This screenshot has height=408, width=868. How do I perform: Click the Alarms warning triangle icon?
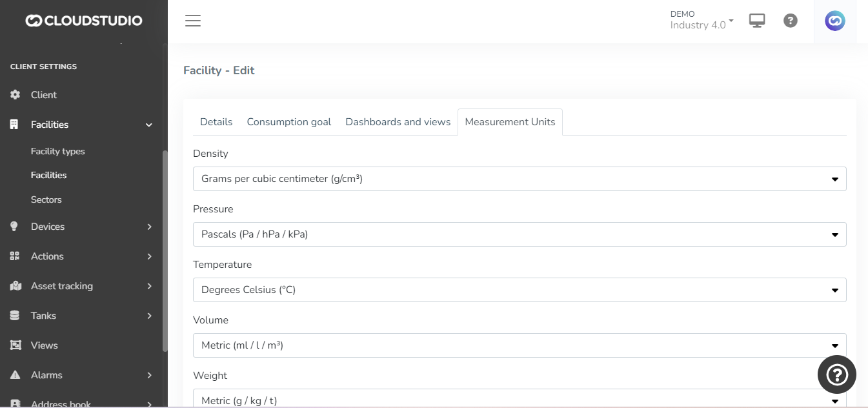coord(15,375)
